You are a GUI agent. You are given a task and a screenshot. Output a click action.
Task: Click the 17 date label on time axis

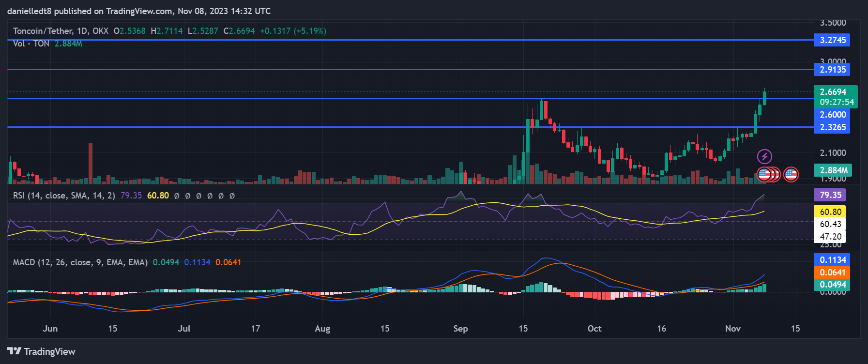tap(256, 329)
